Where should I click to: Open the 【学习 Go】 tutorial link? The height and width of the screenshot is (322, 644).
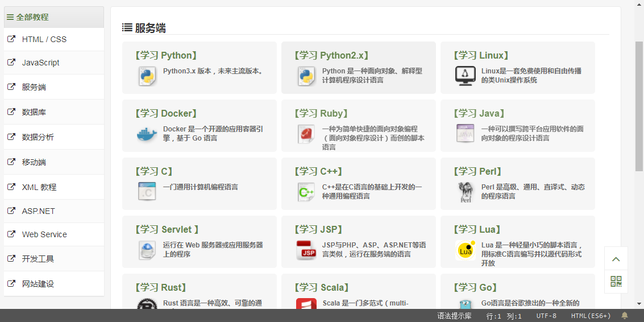pos(475,287)
